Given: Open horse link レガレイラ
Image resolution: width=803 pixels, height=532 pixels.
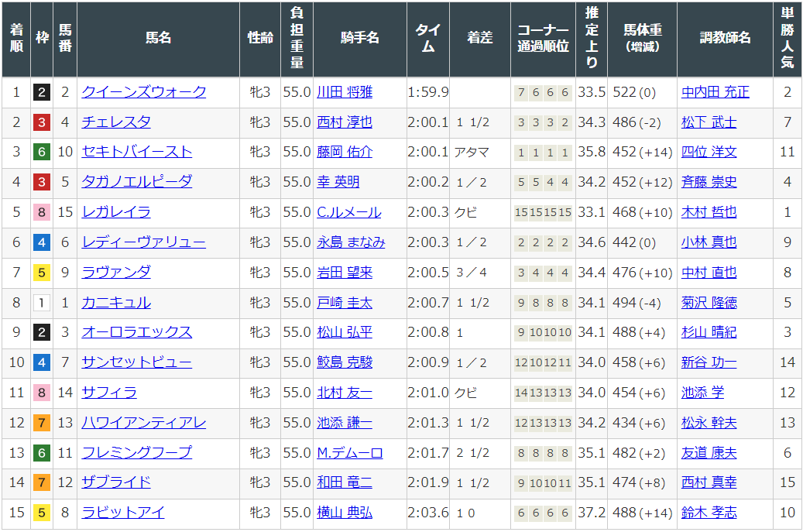Looking at the screenshot, I should pos(116,212).
